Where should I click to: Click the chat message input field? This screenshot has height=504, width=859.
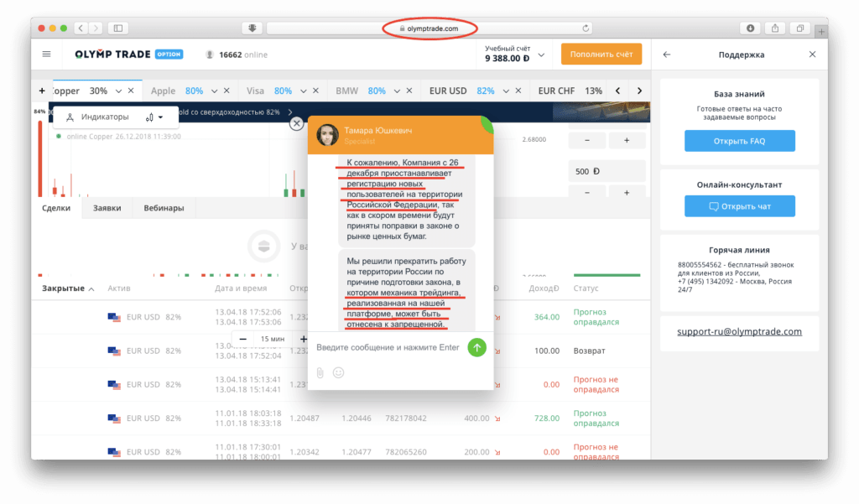[x=388, y=347]
